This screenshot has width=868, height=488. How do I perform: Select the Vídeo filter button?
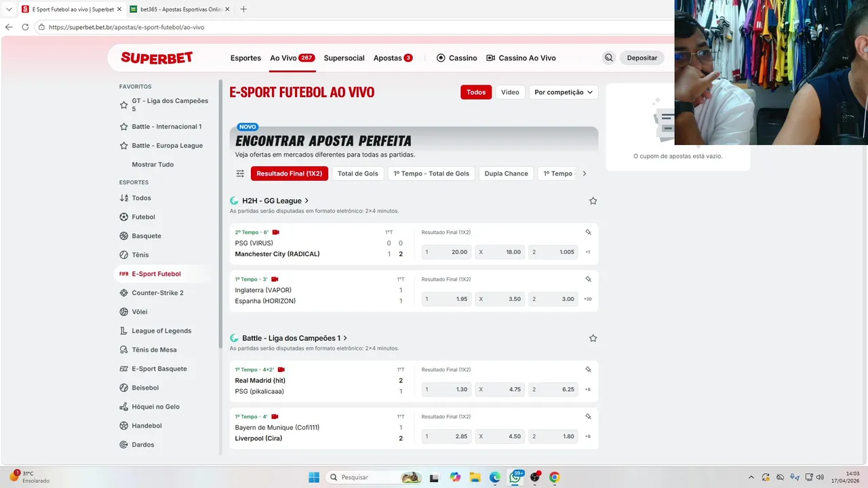coord(510,92)
